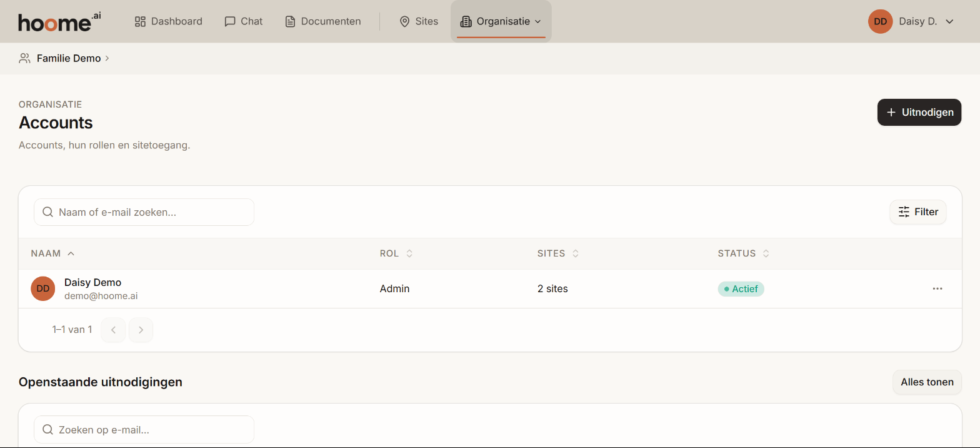Open the three-dot menu for Daisy Demo
The height and width of the screenshot is (448, 980).
(x=937, y=288)
